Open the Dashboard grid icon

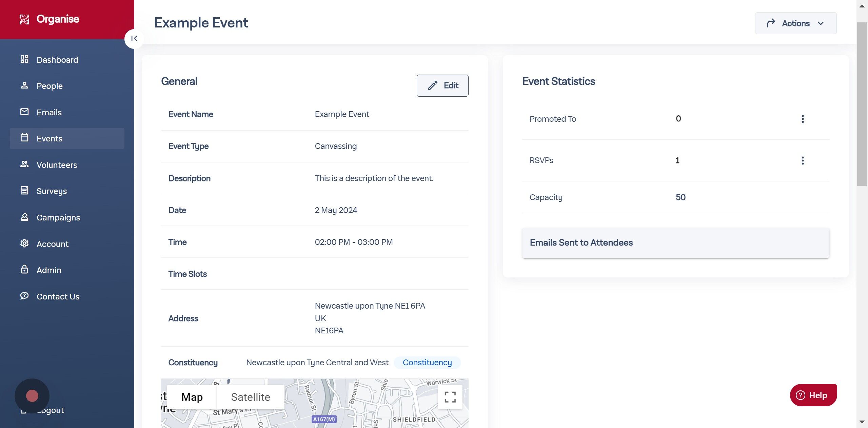tap(24, 59)
